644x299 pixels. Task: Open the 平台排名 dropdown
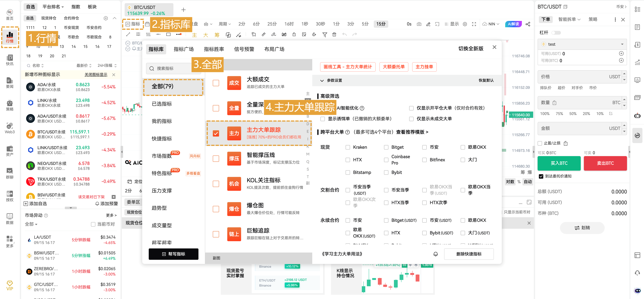point(53,7)
